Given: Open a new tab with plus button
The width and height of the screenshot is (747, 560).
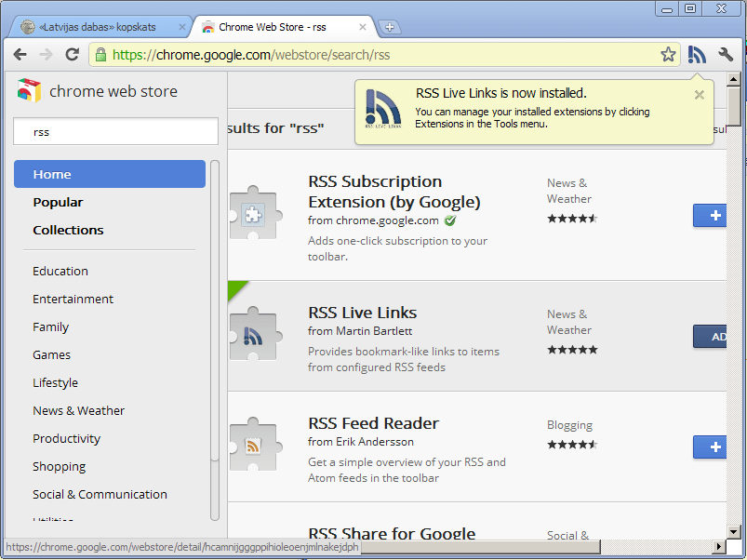Looking at the screenshot, I should (x=390, y=27).
